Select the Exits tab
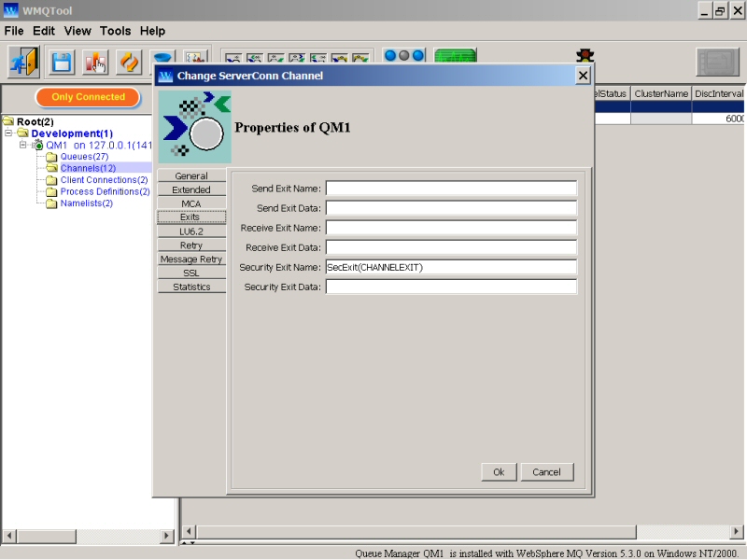Viewport: 747px width, 560px height. point(191,217)
